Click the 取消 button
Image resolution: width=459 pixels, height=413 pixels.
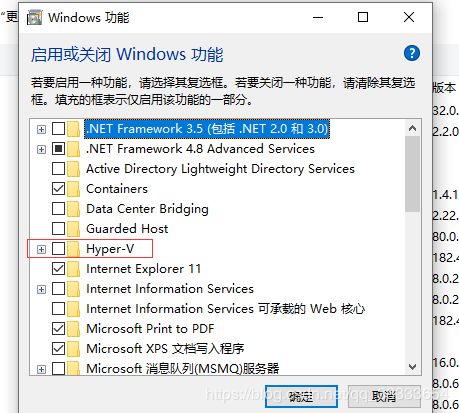click(384, 396)
